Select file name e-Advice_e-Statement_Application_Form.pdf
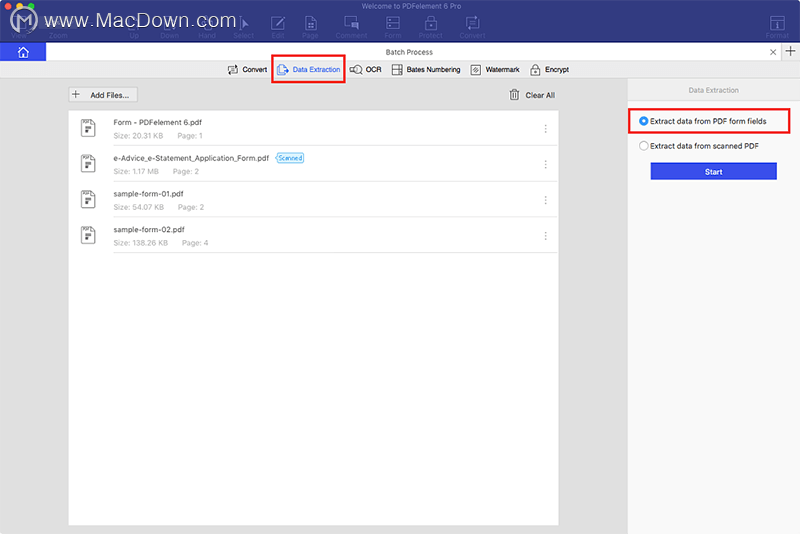 (x=191, y=158)
